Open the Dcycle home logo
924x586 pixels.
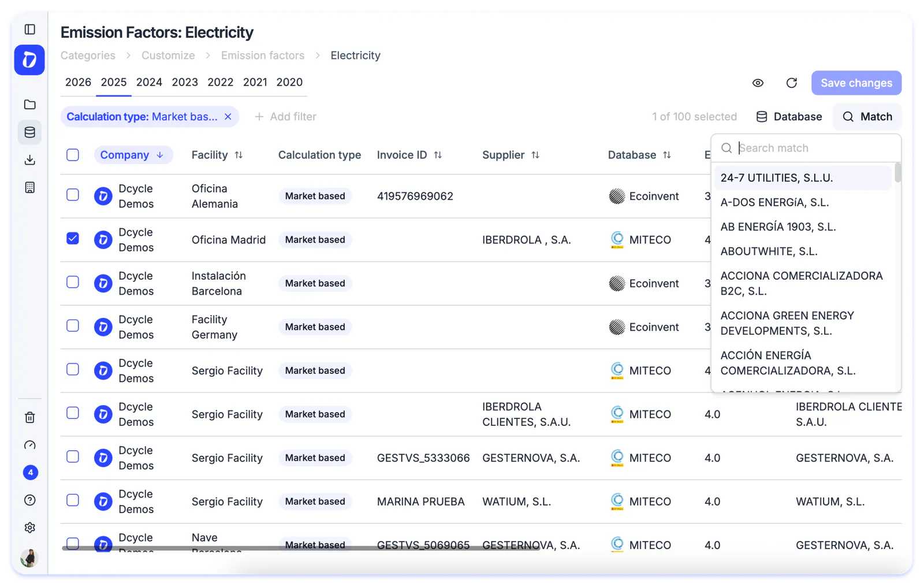click(x=29, y=60)
